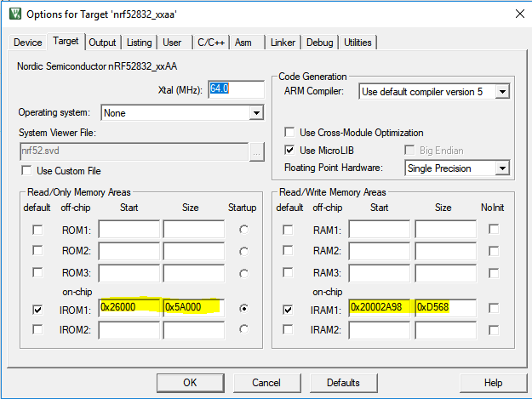532x399 pixels.
Task: Check the ROM2 default checkbox
Action: pyautogui.click(x=37, y=251)
